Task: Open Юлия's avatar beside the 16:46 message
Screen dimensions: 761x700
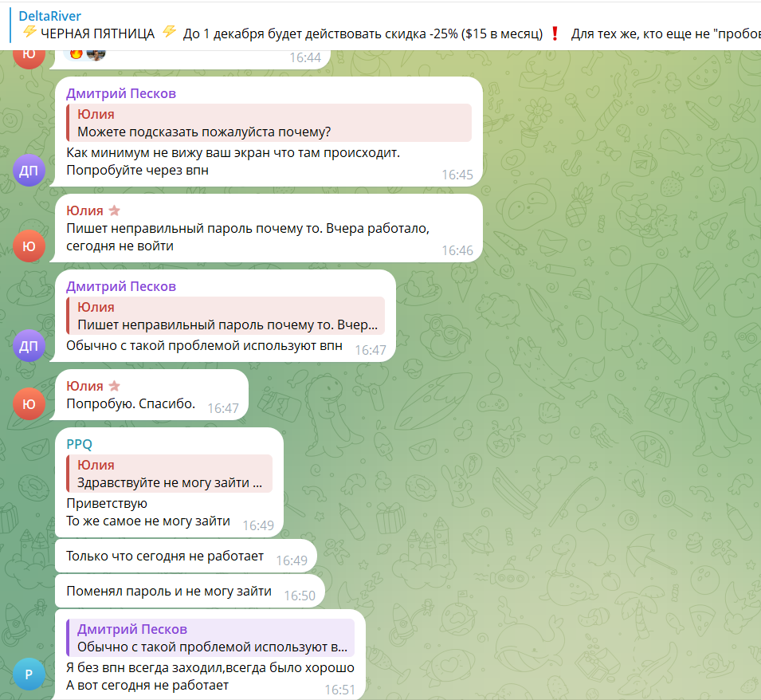Action: tap(29, 246)
